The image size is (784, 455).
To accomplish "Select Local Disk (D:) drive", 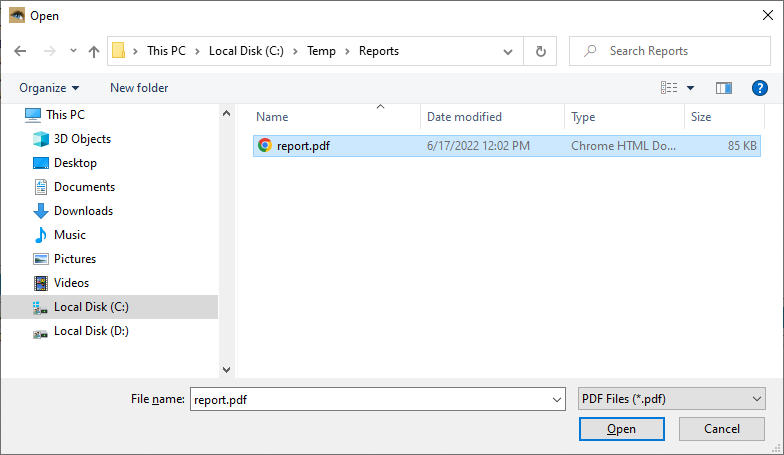I will tap(91, 331).
